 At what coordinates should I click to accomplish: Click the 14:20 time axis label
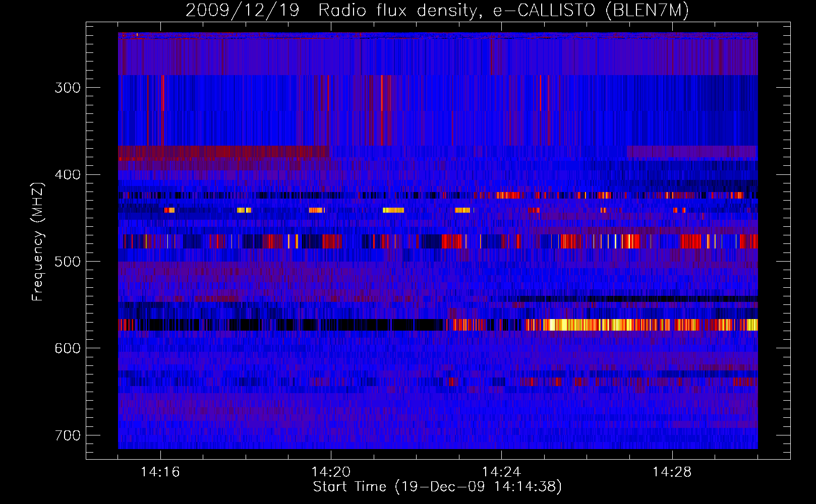click(331, 472)
